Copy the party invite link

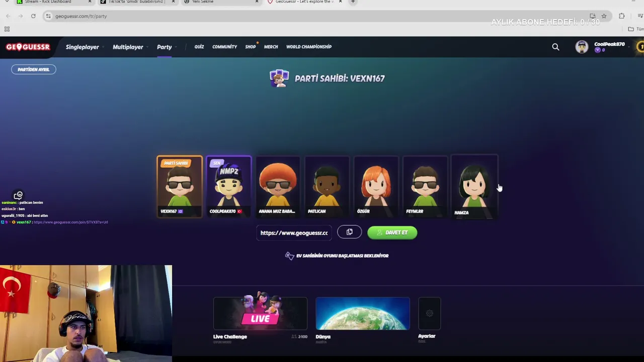pyautogui.click(x=350, y=232)
